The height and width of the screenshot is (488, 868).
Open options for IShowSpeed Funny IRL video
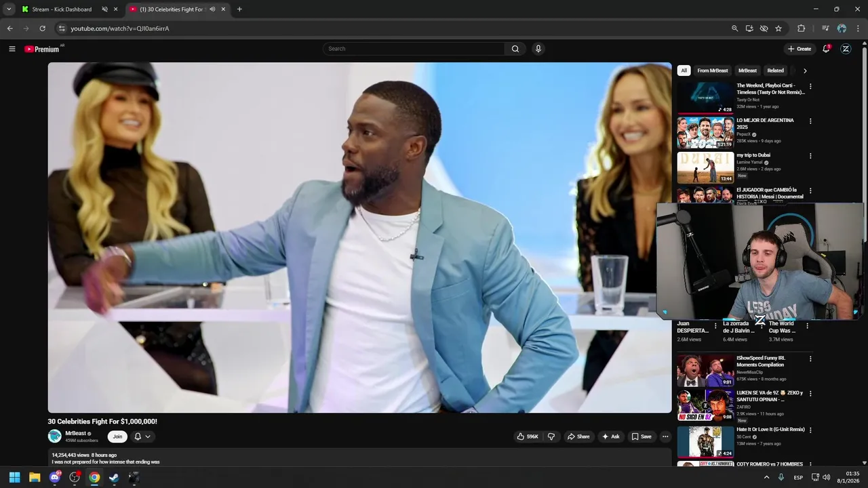pyautogui.click(x=810, y=359)
